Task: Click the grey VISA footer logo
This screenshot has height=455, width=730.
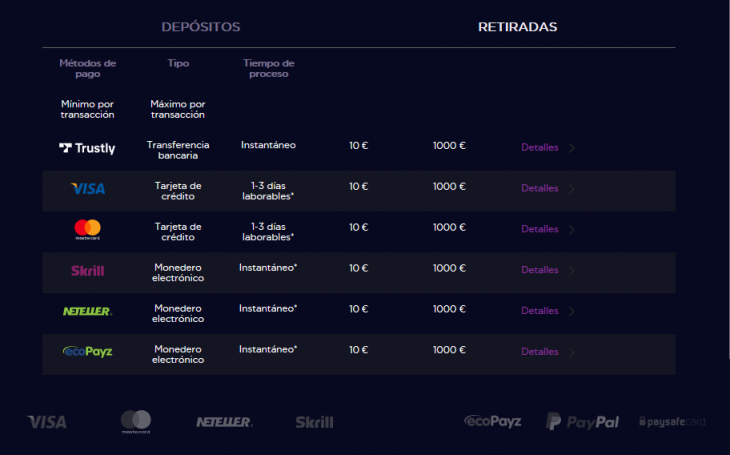Action: coord(47,422)
